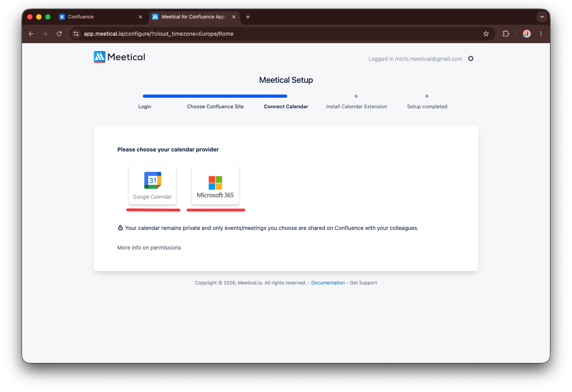This screenshot has width=572, height=392.
Task: Expand the tab search dropdown
Action: 542,17
